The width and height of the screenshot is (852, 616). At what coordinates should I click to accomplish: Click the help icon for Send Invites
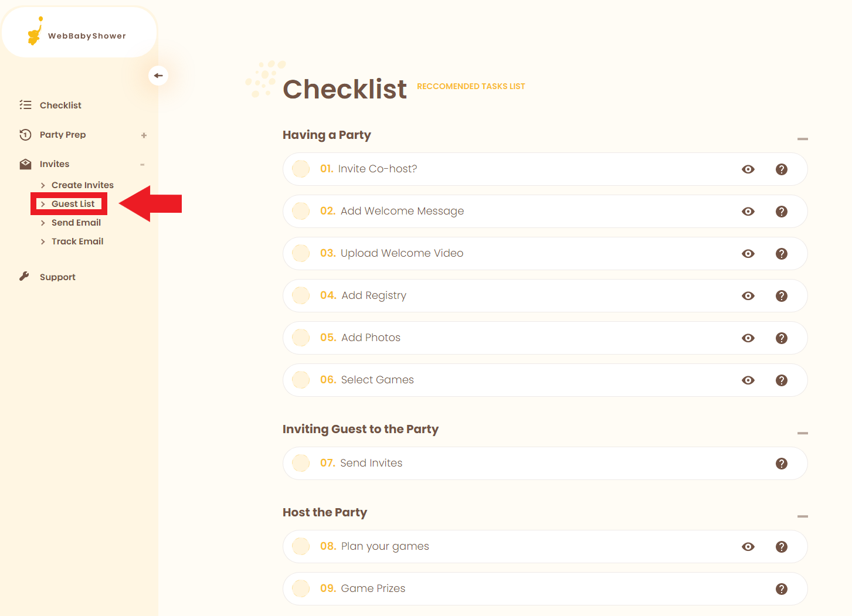781,464
